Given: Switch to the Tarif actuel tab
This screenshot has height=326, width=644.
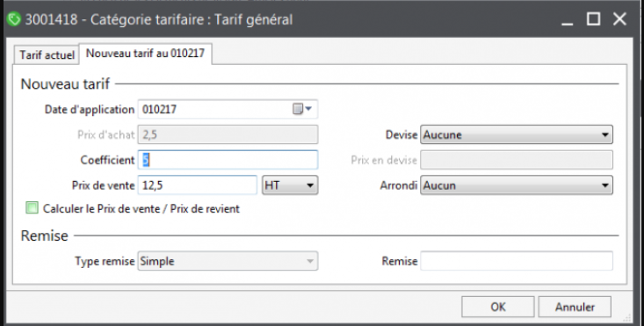Looking at the screenshot, I should tap(47, 54).
